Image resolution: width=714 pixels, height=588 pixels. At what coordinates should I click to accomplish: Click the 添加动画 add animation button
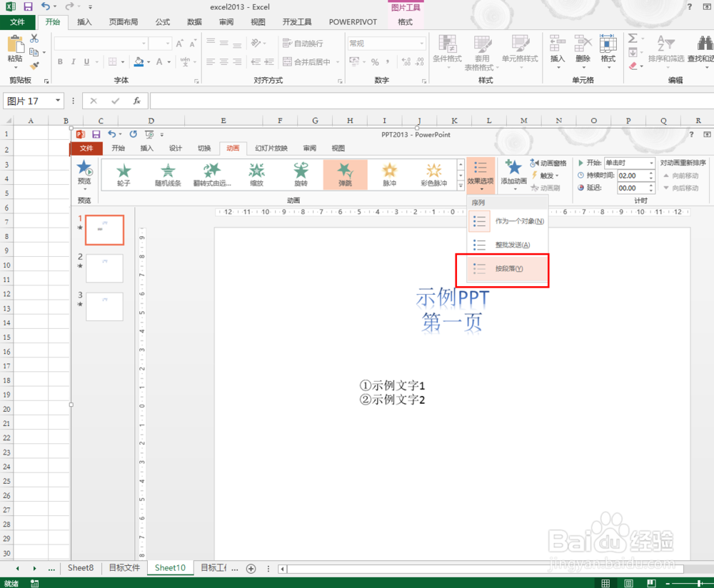(513, 176)
